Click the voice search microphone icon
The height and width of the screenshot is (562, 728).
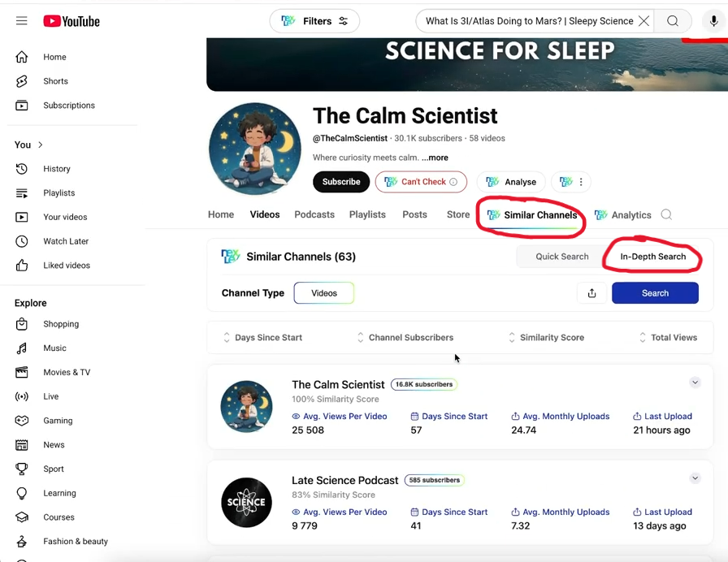point(714,21)
